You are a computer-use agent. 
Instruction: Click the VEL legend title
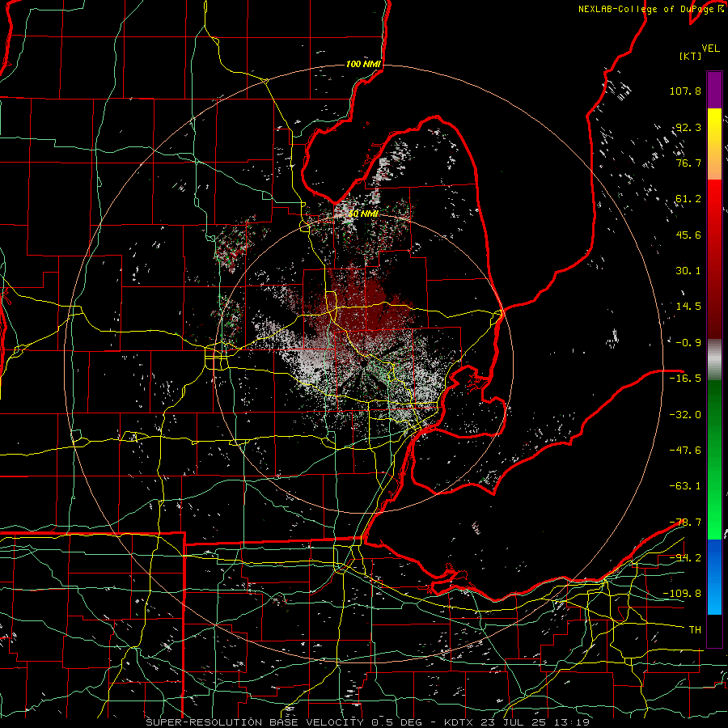pyautogui.click(x=711, y=49)
